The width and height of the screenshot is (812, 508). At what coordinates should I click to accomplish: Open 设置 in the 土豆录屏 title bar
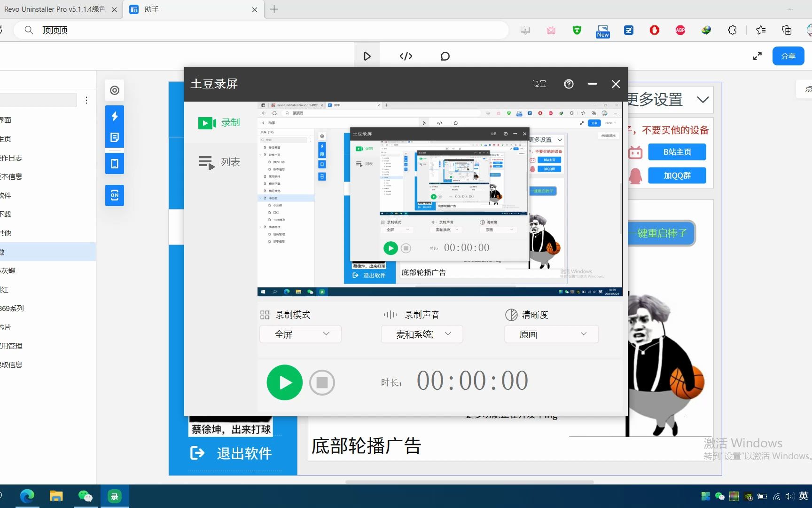pyautogui.click(x=539, y=84)
